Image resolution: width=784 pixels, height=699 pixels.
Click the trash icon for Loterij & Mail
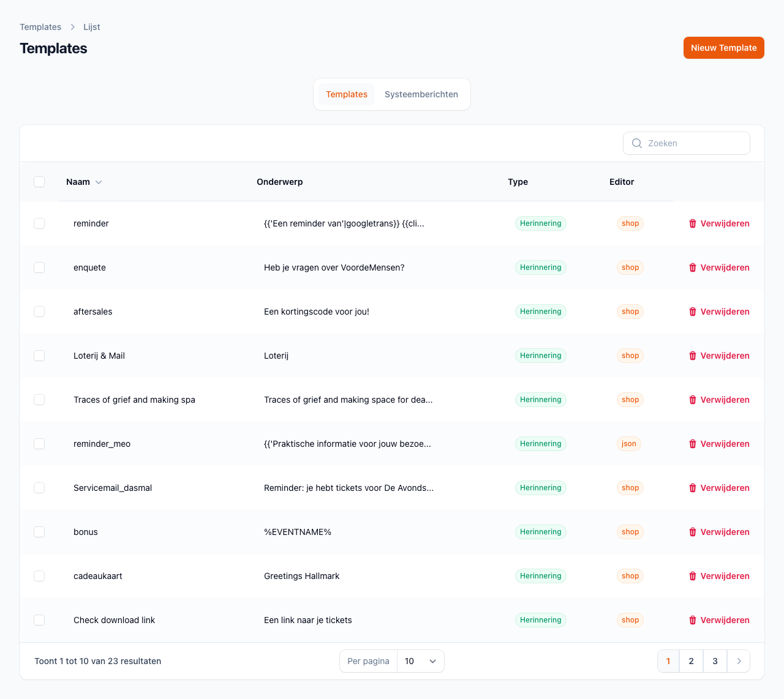coord(693,356)
